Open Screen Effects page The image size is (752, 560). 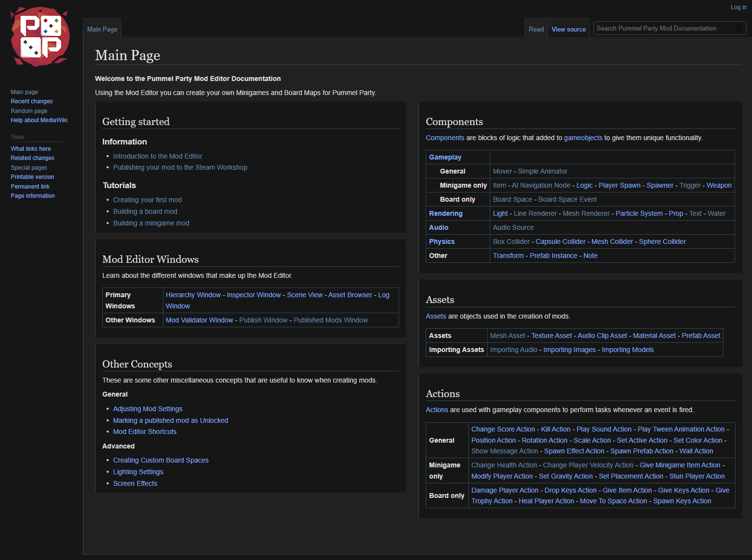(135, 483)
